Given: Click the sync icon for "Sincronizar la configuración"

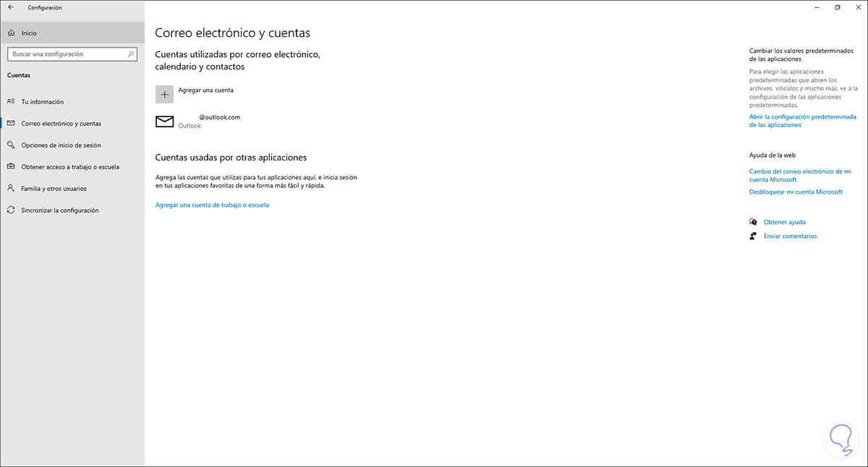Looking at the screenshot, I should pos(13,210).
